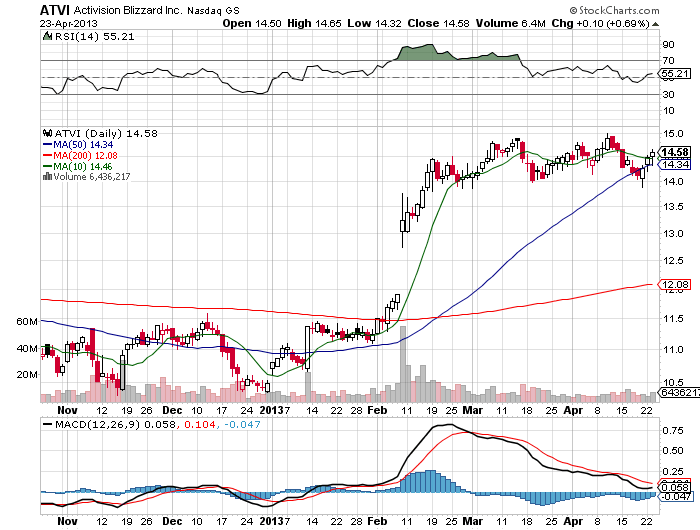This screenshot has height=530, width=700.
Task: Click the small triangle after Chg value
Action: (655, 24)
